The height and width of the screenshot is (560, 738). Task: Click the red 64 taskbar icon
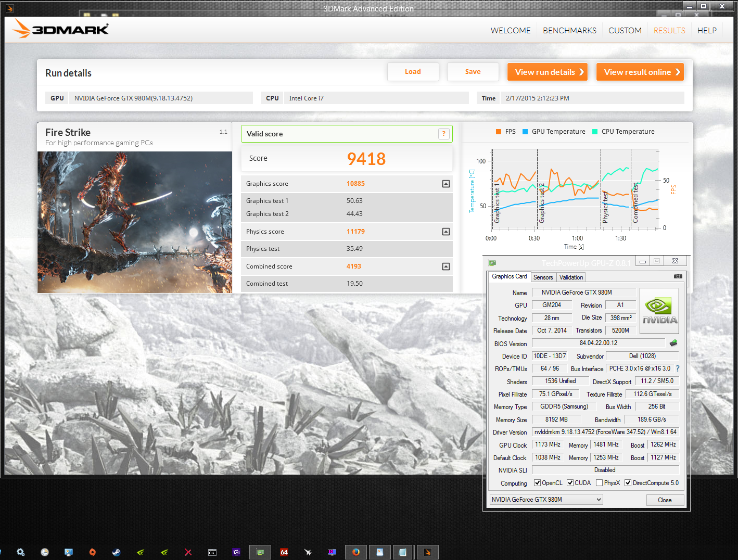[x=284, y=552]
